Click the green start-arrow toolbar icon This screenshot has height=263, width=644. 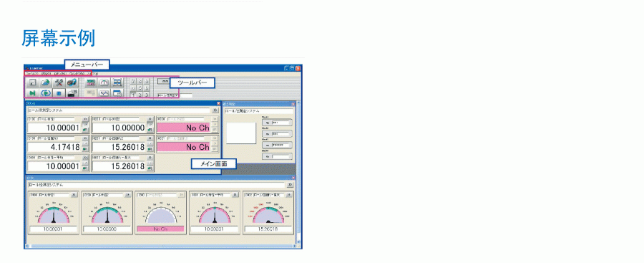tap(32, 93)
